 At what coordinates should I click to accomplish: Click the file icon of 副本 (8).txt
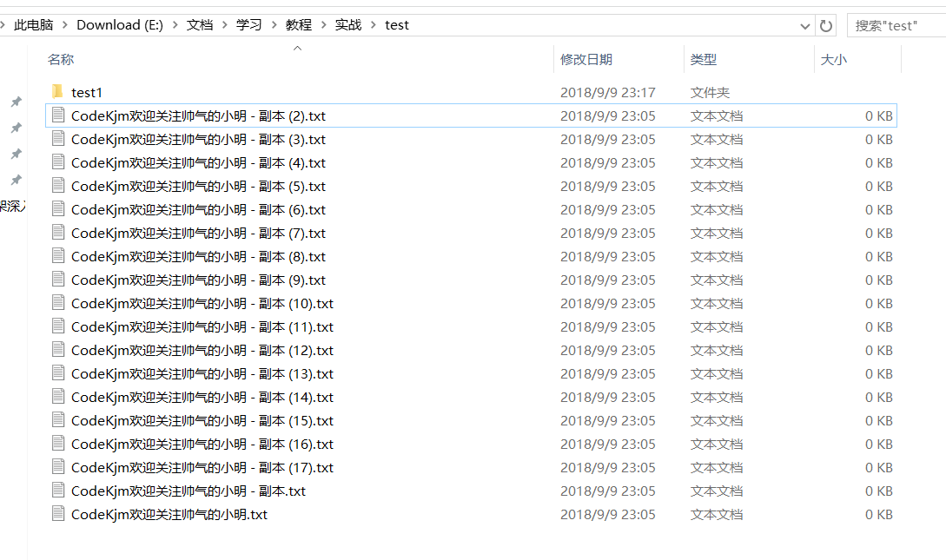[58, 256]
